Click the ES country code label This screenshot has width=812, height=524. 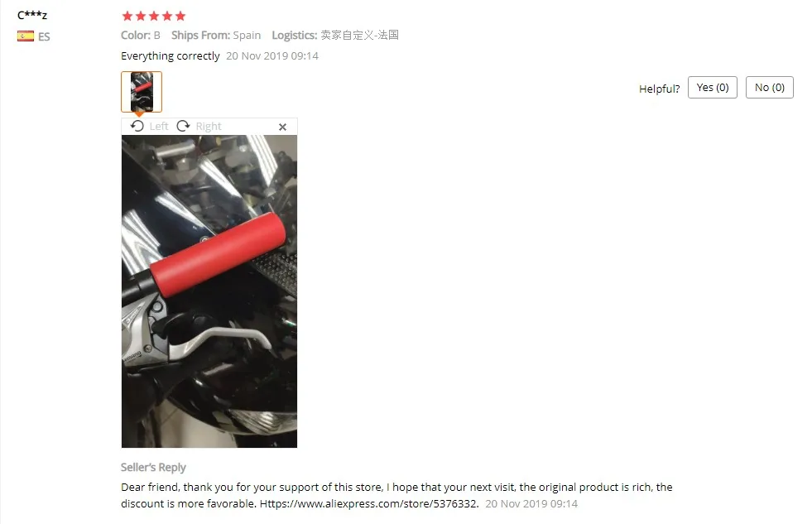(44, 36)
